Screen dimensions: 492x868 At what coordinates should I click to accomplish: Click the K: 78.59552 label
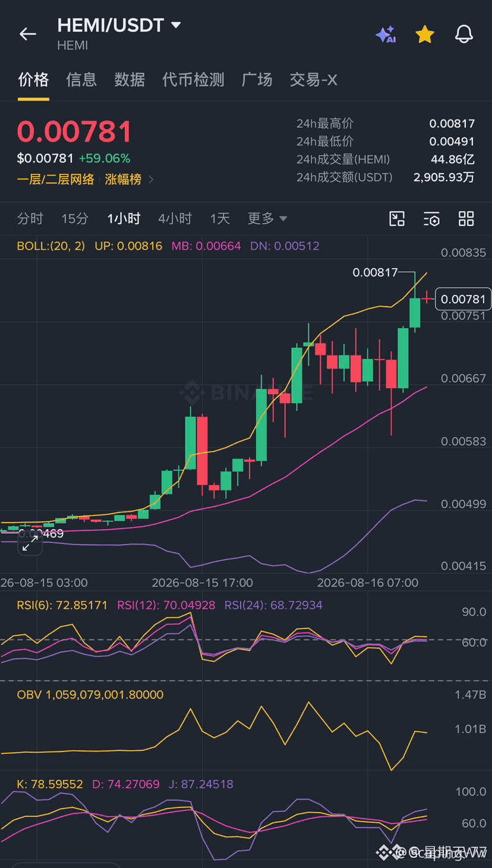(50, 784)
